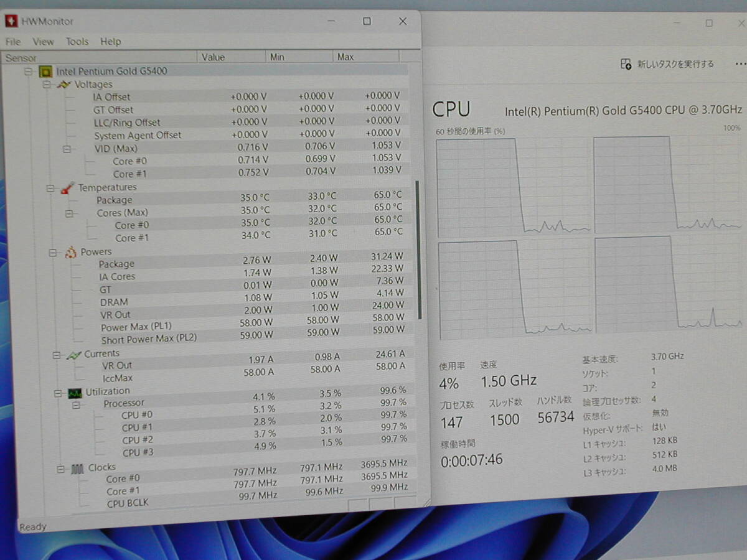Click the Clocks icon in the tree

coord(77,469)
